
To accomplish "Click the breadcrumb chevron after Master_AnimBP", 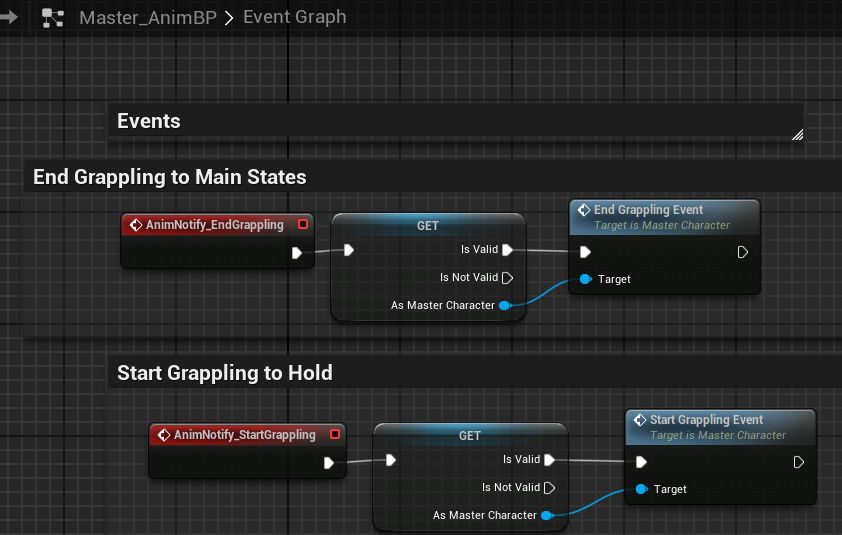I will click(x=229, y=18).
